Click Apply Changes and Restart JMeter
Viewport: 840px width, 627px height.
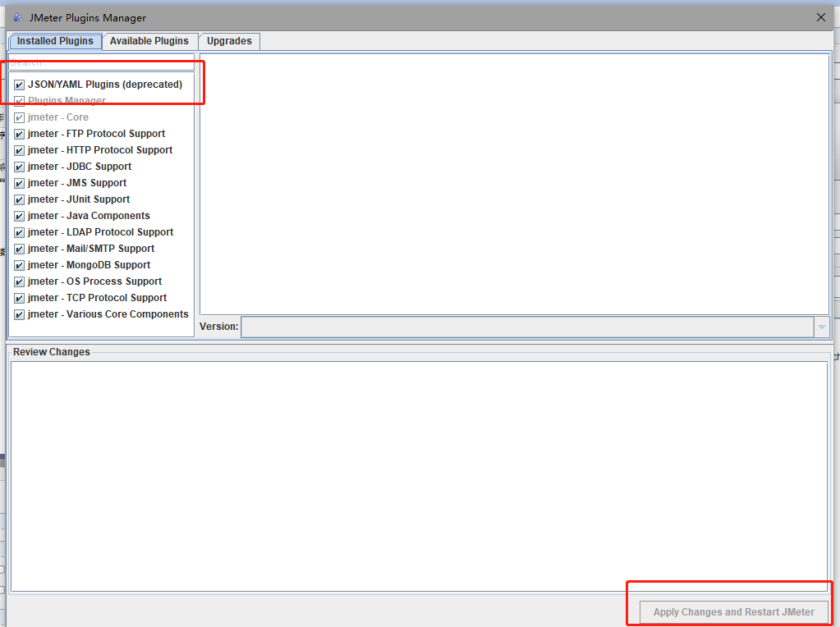pyautogui.click(x=733, y=612)
